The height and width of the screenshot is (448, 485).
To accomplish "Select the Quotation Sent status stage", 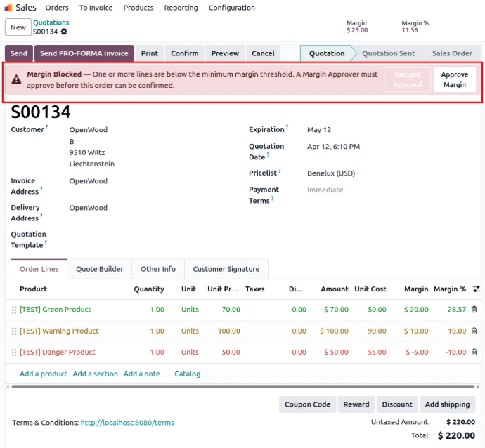I will (388, 53).
